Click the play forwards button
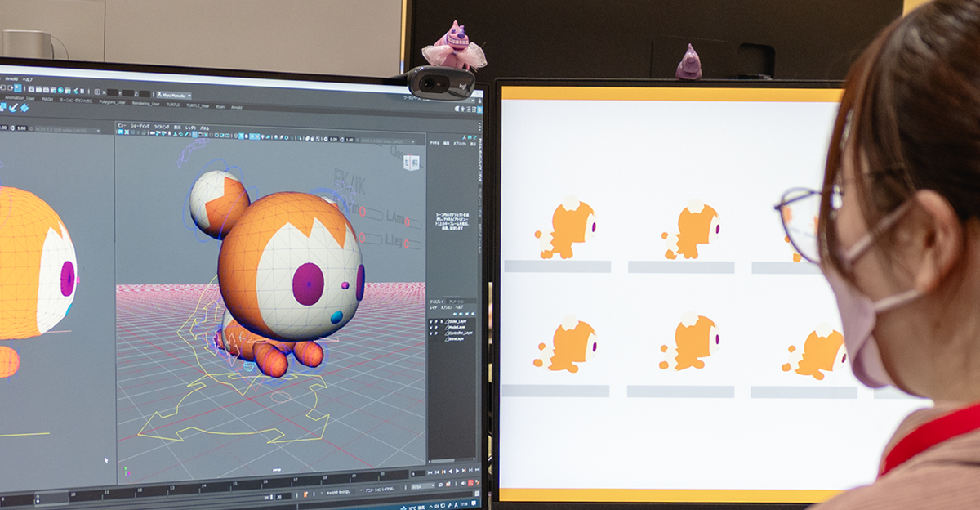Screen dimensions: 980x510 [x=457, y=472]
